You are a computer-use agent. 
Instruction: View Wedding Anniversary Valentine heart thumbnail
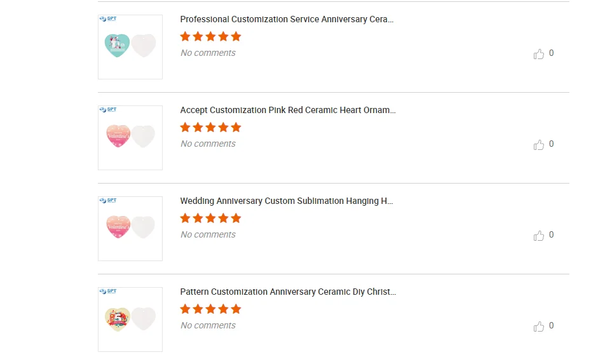tap(130, 229)
